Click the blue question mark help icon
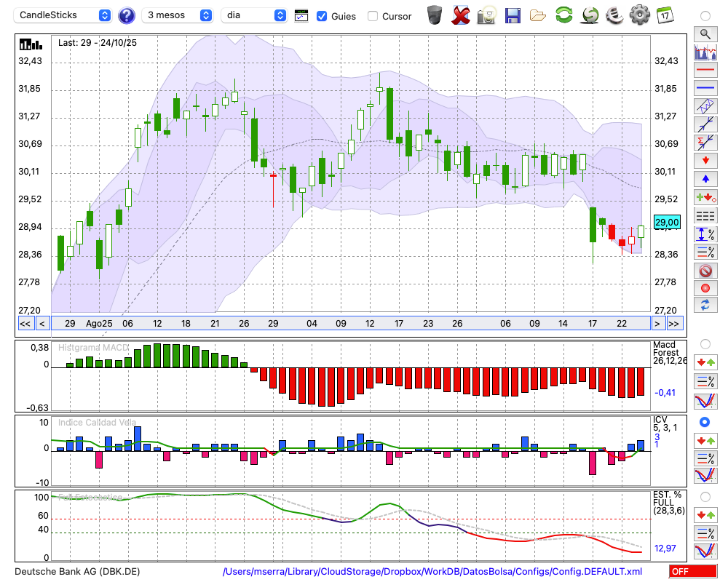 [127, 15]
